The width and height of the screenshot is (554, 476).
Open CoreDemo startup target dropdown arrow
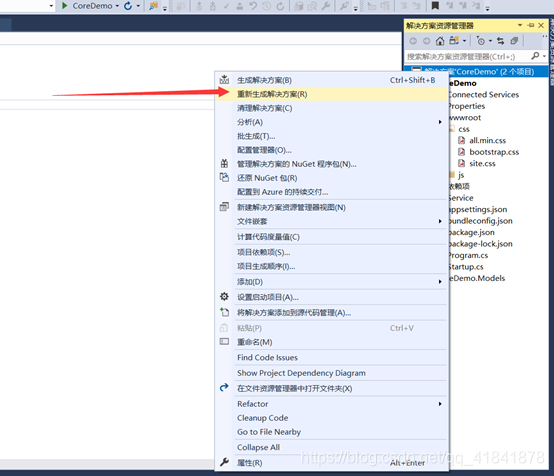pos(117,6)
